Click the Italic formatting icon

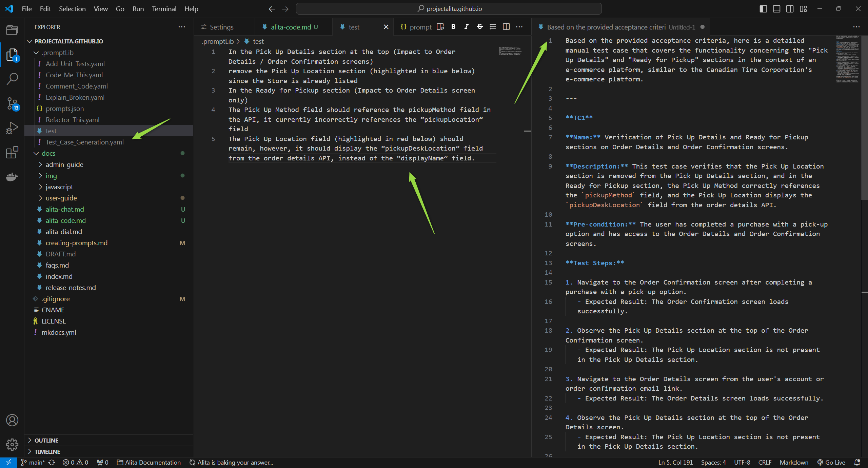pyautogui.click(x=467, y=27)
